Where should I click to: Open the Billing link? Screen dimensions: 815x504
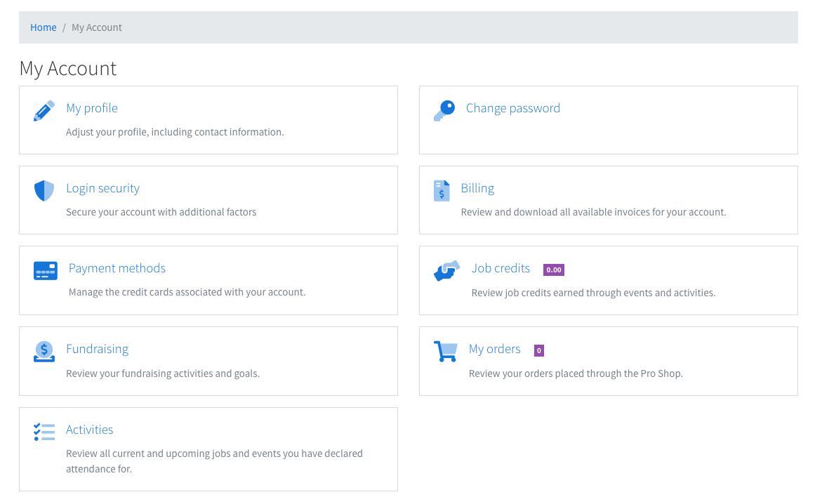point(477,188)
